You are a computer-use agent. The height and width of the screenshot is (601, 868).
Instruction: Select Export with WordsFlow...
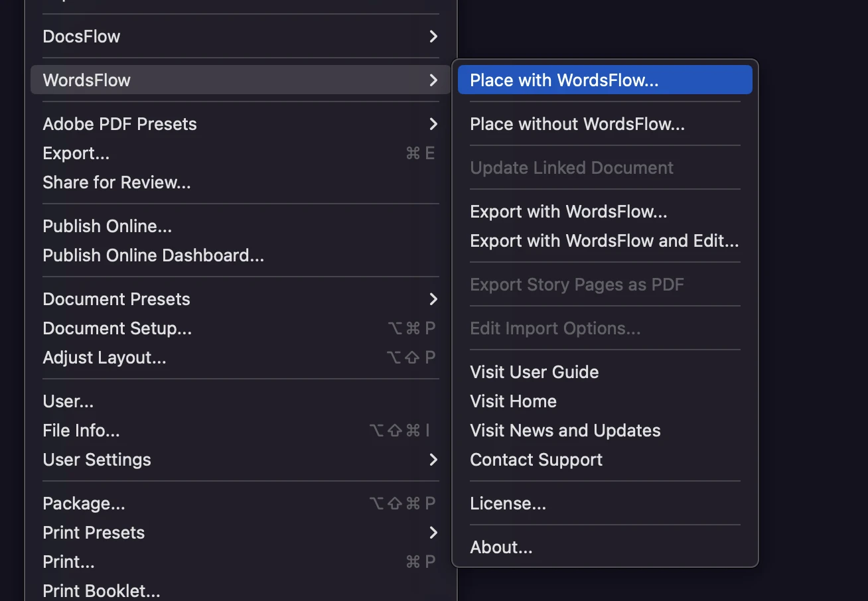pos(605,212)
